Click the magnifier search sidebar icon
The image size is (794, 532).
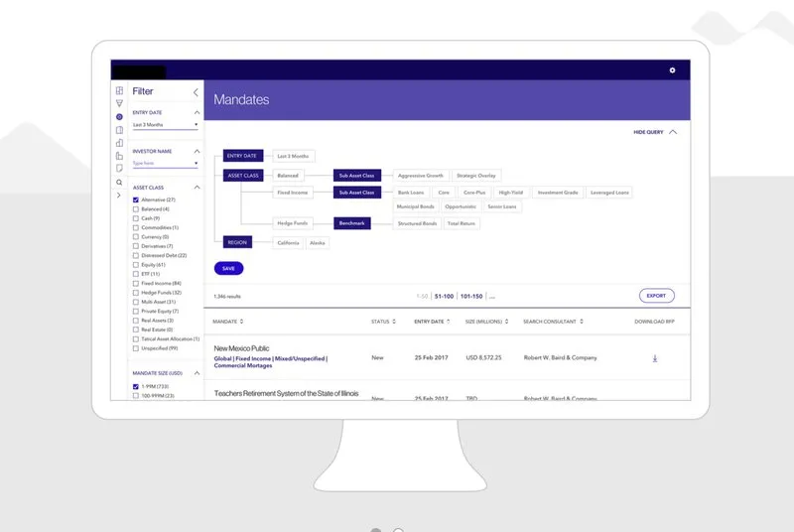click(119, 183)
